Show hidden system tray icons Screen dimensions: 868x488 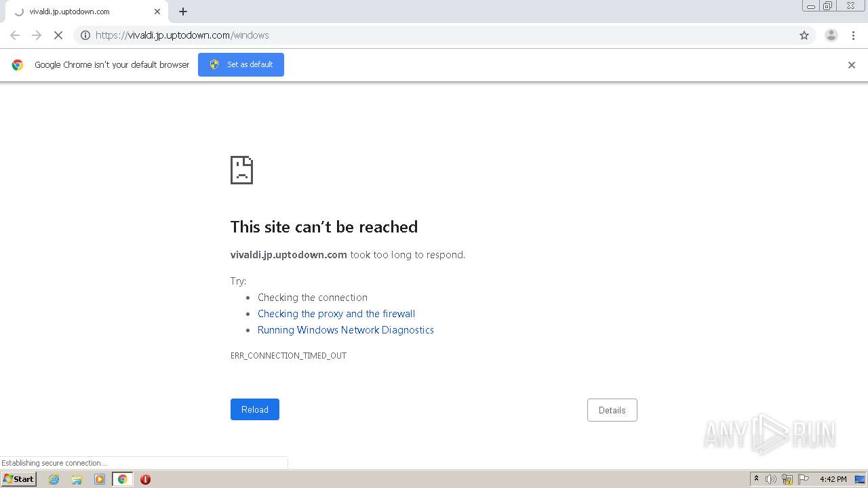[756, 479]
